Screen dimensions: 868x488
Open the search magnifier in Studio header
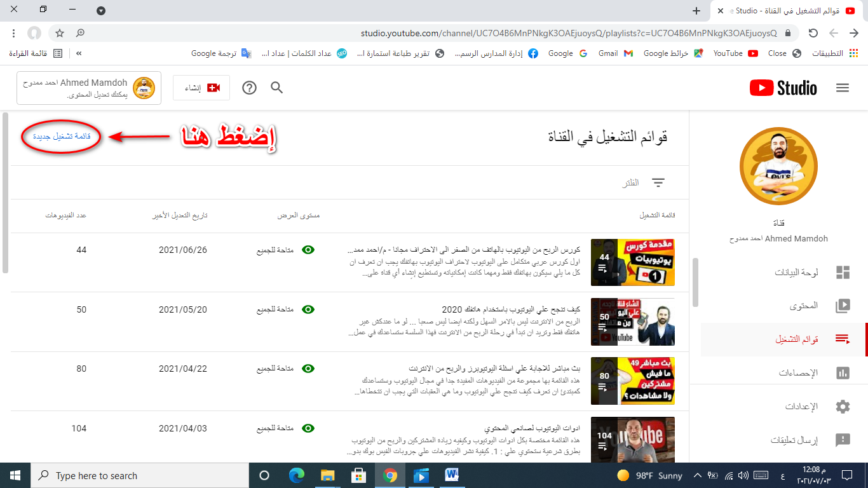point(276,88)
